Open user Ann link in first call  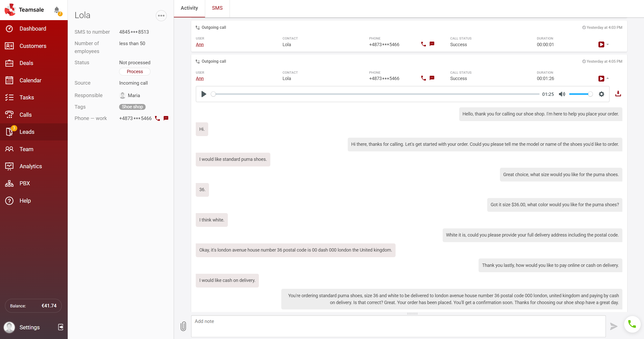(200, 45)
